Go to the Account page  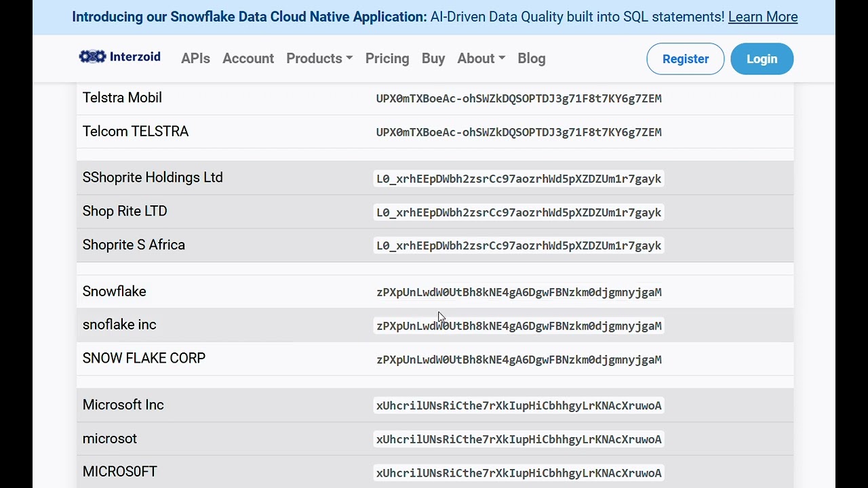tap(248, 58)
